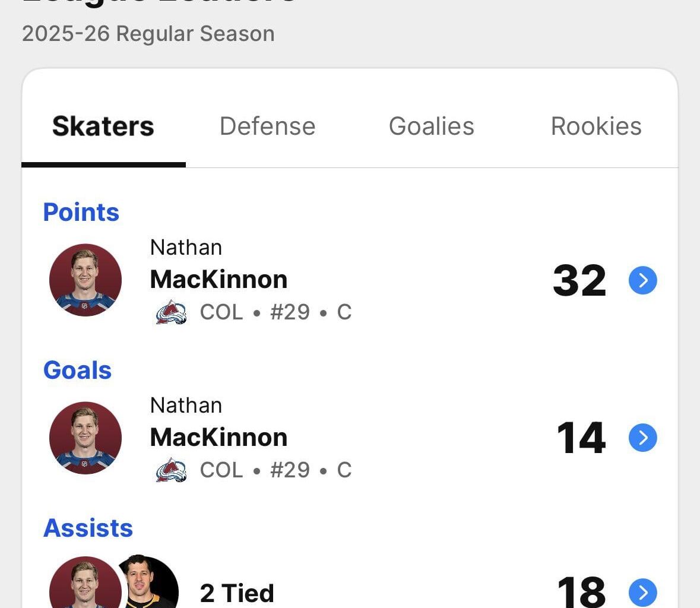Tap the first tied player's headshot under Assists
The height and width of the screenshot is (608, 700).
(x=83, y=585)
